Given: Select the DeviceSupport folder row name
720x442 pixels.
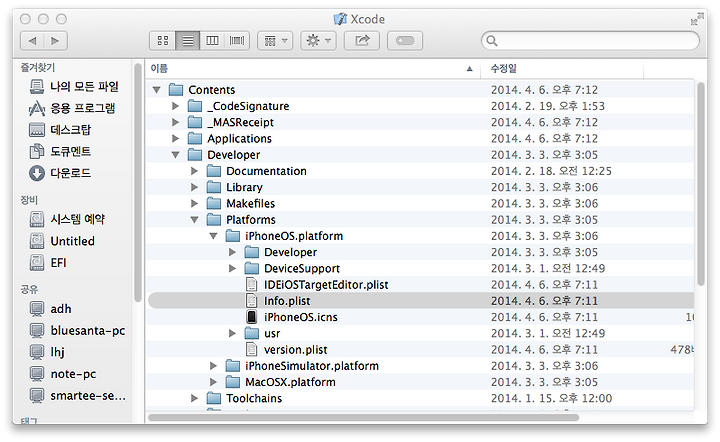Looking at the screenshot, I should [x=302, y=269].
